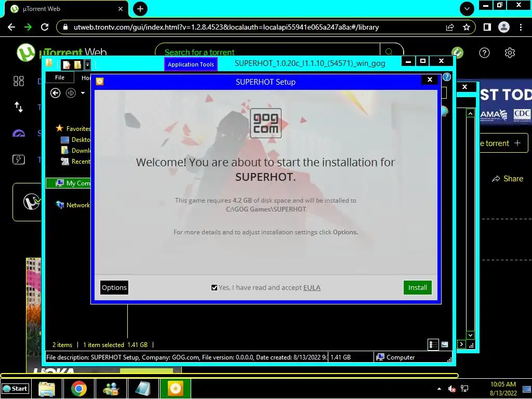Go forward in the browser
532x399 pixels.
(28, 27)
